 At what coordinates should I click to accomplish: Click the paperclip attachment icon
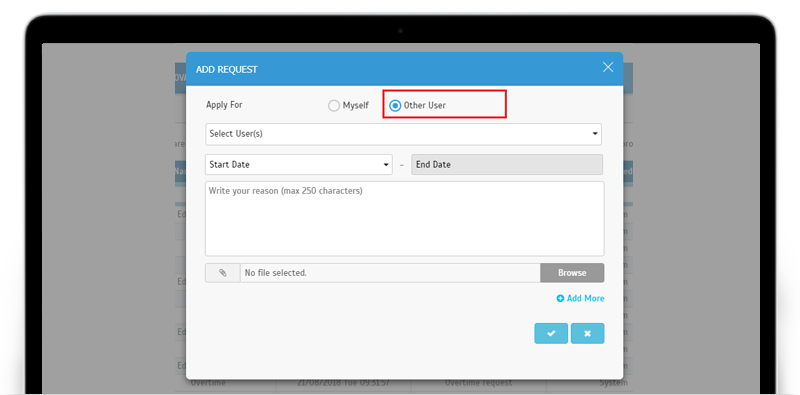[x=222, y=273]
